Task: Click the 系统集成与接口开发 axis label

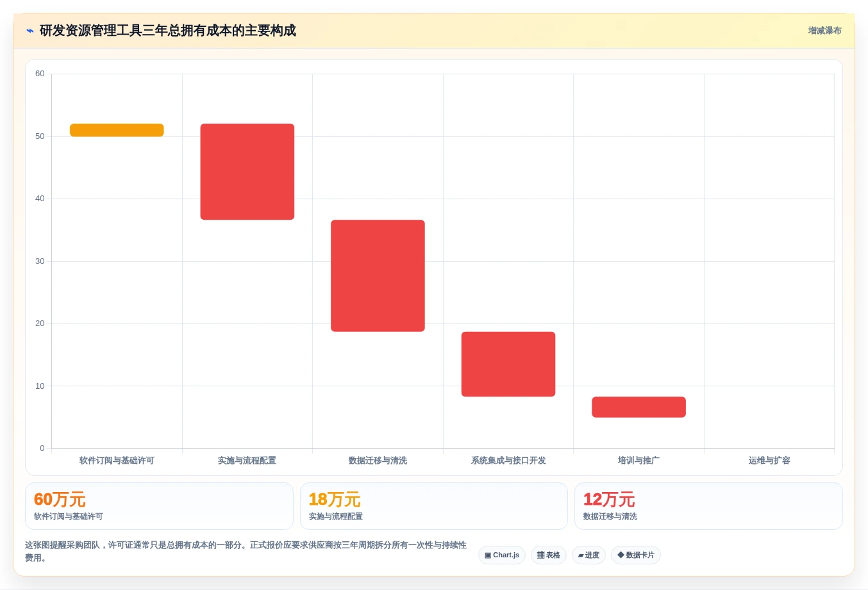Action: 508,461
